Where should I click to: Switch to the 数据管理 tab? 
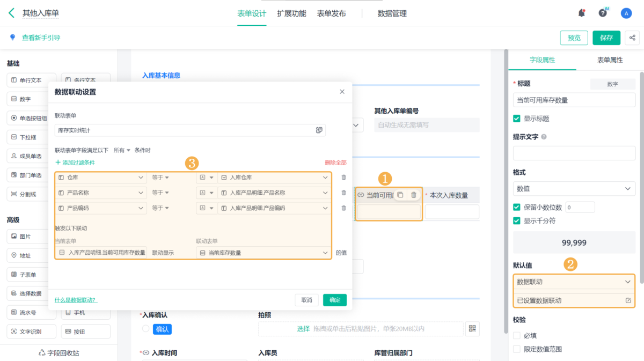pyautogui.click(x=392, y=13)
